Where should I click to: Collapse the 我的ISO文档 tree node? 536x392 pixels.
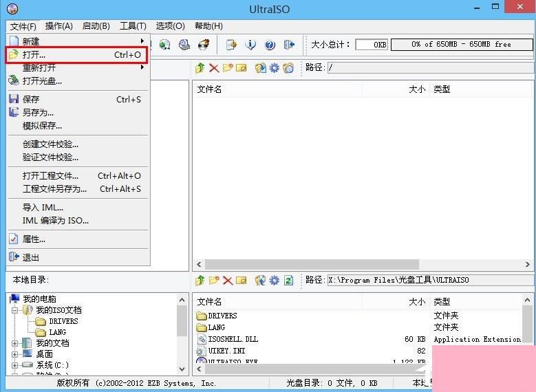[14, 310]
